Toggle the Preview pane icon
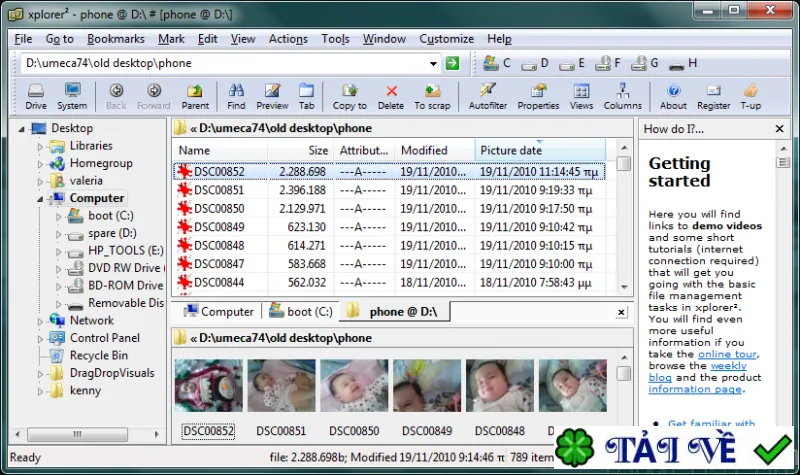800x475 pixels. click(272, 96)
